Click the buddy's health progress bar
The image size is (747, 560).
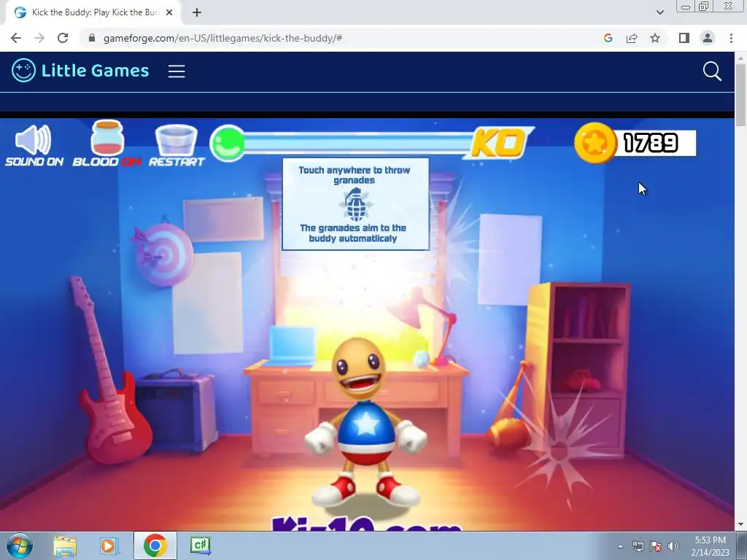point(357,143)
